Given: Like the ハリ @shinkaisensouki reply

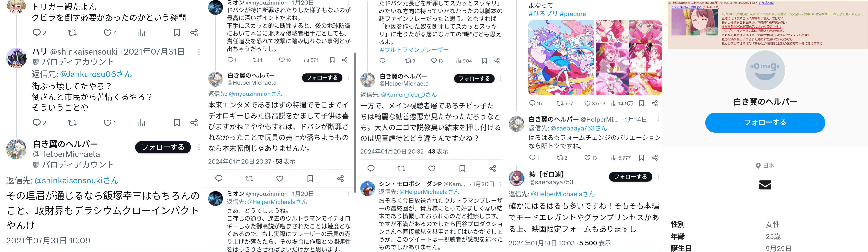Looking at the screenshot, I should [x=110, y=123].
